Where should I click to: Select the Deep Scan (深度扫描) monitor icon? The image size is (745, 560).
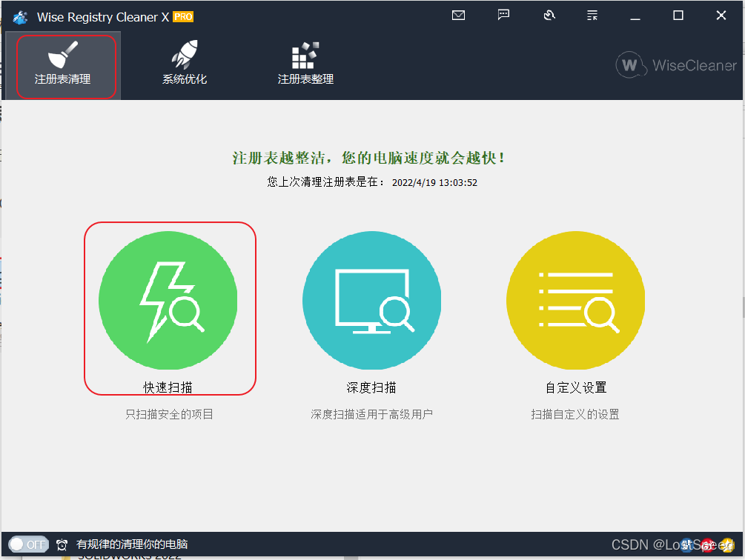coord(371,300)
